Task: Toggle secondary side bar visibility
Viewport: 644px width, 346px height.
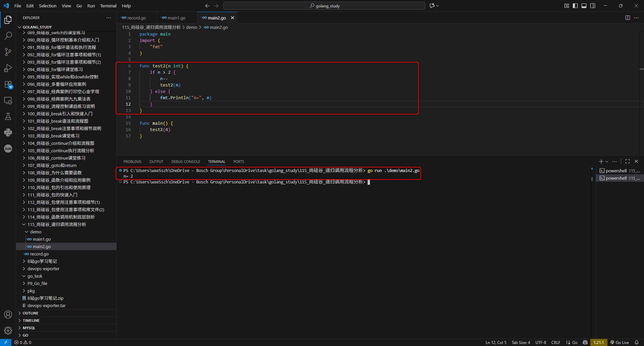Action: pyautogui.click(x=593, y=6)
